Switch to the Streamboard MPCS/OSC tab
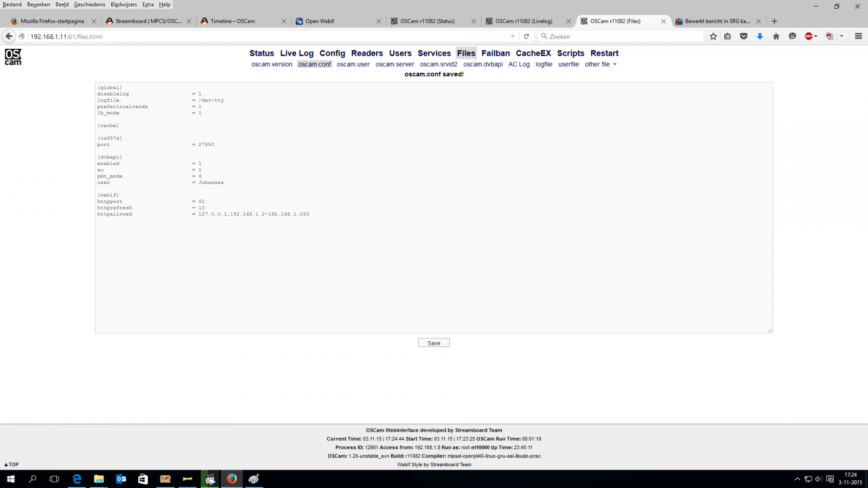Screen dimensions: 868x488 (x=149, y=21)
